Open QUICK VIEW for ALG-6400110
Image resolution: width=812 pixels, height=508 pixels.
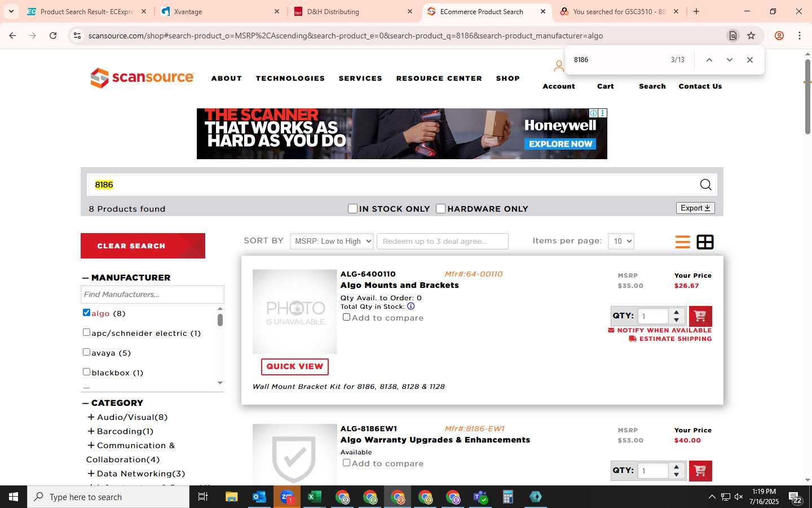294,366
